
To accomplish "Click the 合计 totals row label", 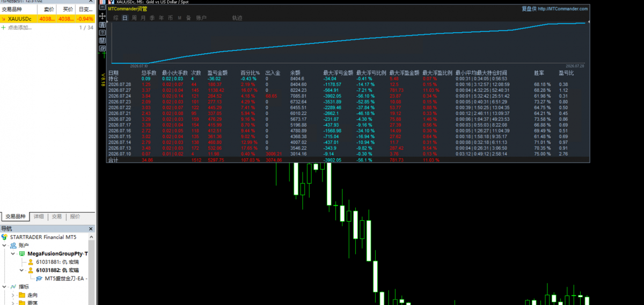I will click(113, 160).
